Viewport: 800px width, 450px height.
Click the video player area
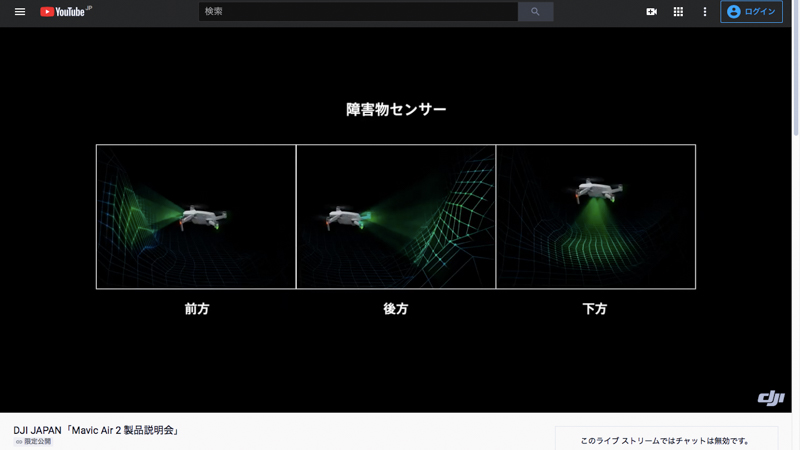click(x=395, y=220)
